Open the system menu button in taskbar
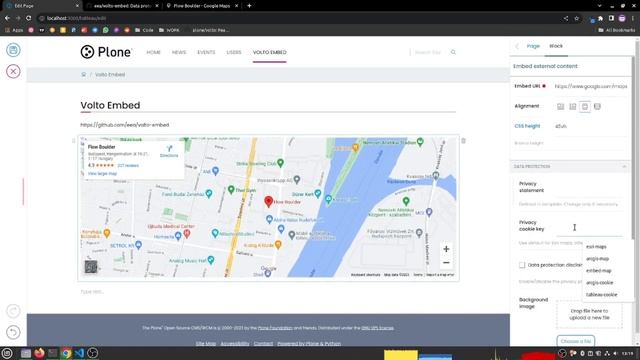Viewport: 640px width, 360px height. tap(7, 353)
